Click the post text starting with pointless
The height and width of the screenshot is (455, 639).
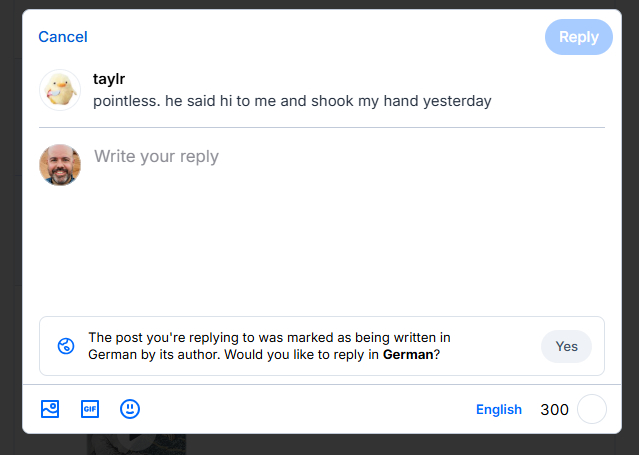coord(292,101)
